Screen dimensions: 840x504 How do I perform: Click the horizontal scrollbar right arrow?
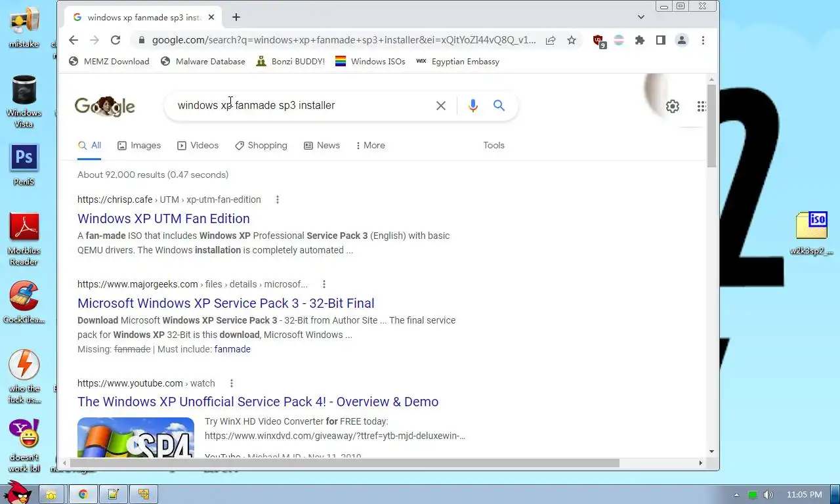700,463
